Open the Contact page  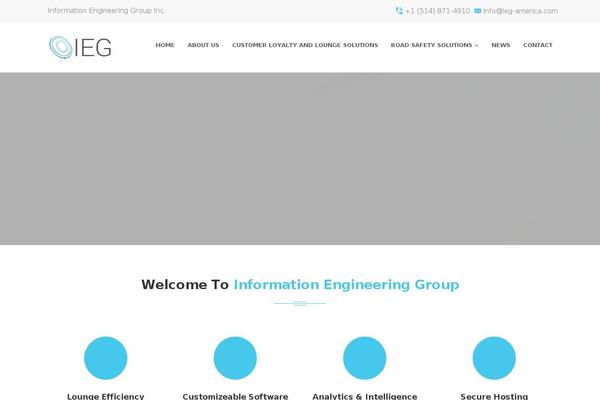538,45
